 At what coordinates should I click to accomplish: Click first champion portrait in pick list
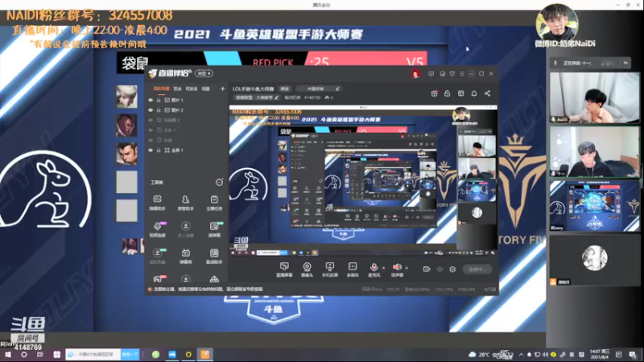(126, 97)
